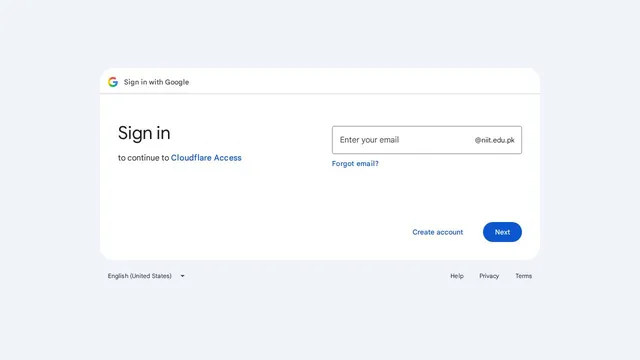Click the @niit.edu.pk domain suffix
Screen dimensions: 640x360
(x=494, y=140)
